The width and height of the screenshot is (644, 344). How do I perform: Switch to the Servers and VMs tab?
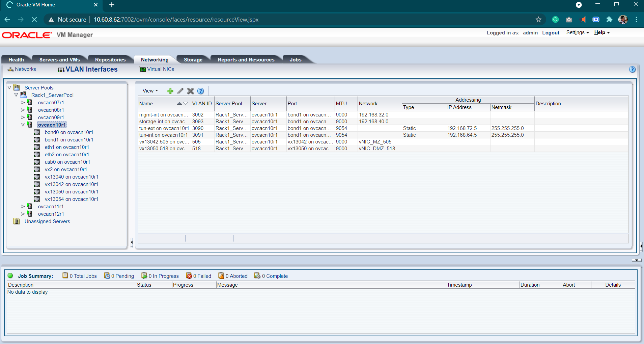60,60
